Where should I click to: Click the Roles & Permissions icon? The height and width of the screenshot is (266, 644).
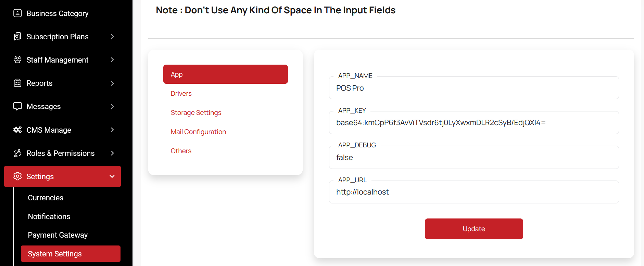coord(17,153)
